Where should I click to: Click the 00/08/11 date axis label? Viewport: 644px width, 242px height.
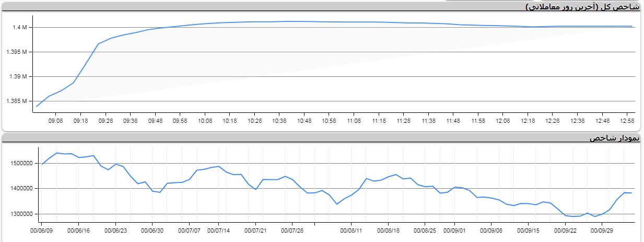[x=351, y=229]
